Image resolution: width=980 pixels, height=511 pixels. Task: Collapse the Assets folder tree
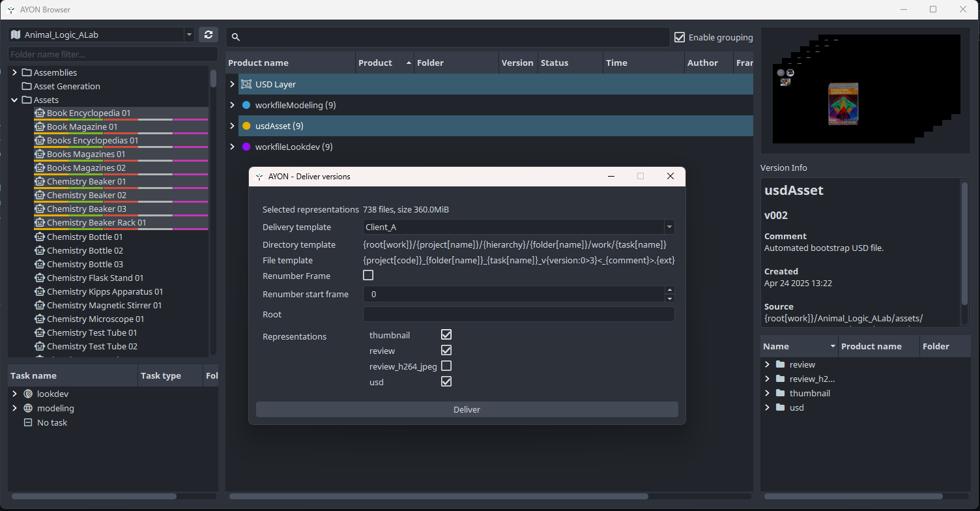tap(14, 100)
